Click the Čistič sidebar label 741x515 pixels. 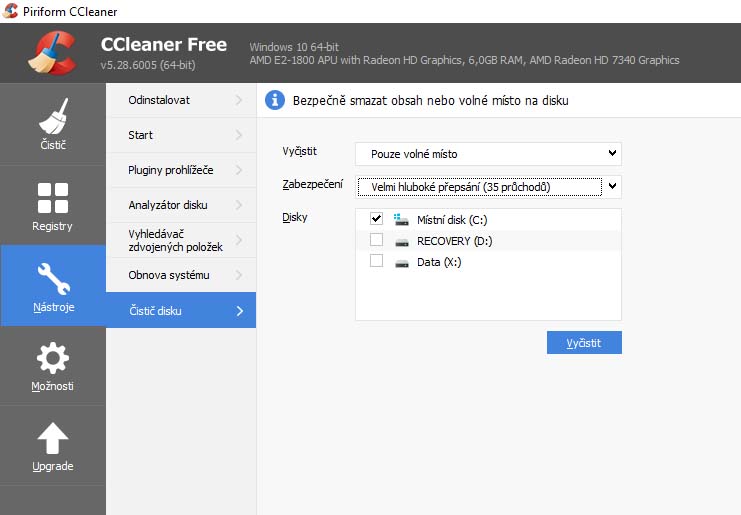point(53,145)
